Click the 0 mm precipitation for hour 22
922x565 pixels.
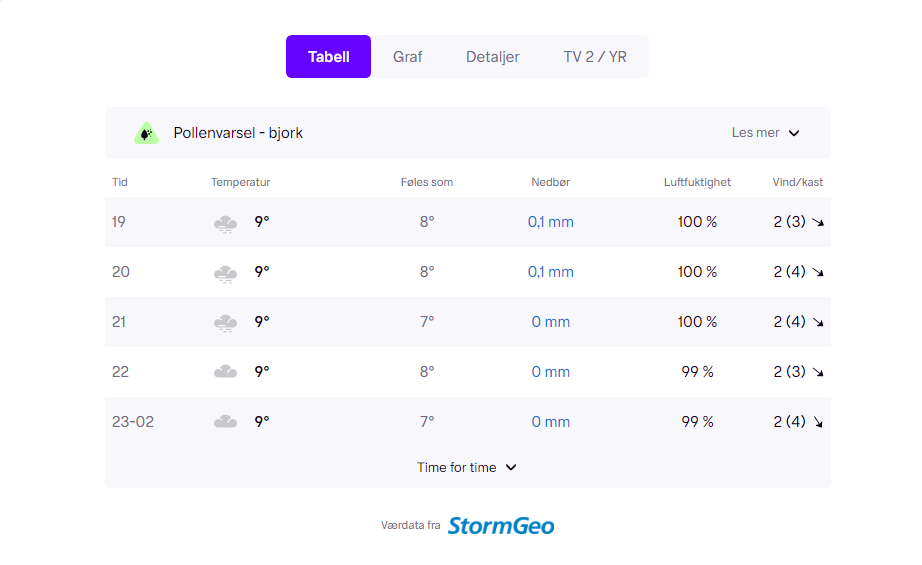[x=550, y=372]
